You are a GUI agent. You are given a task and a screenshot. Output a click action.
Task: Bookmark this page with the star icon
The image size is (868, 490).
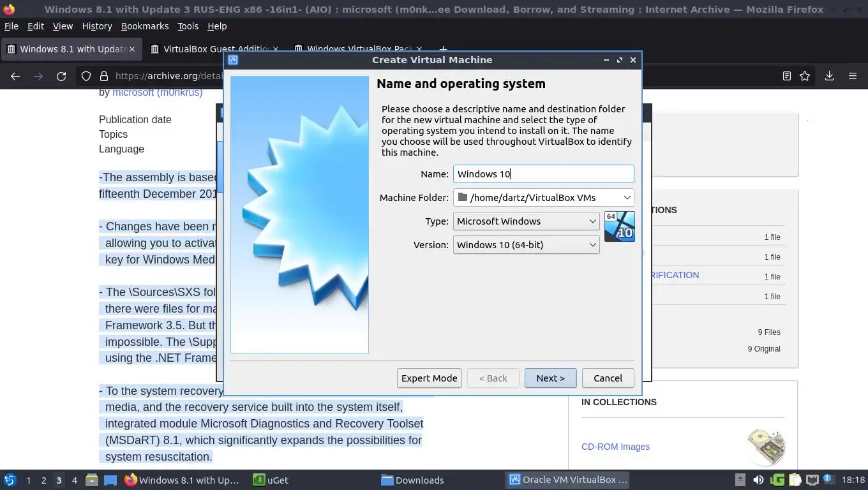pos(805,76)
